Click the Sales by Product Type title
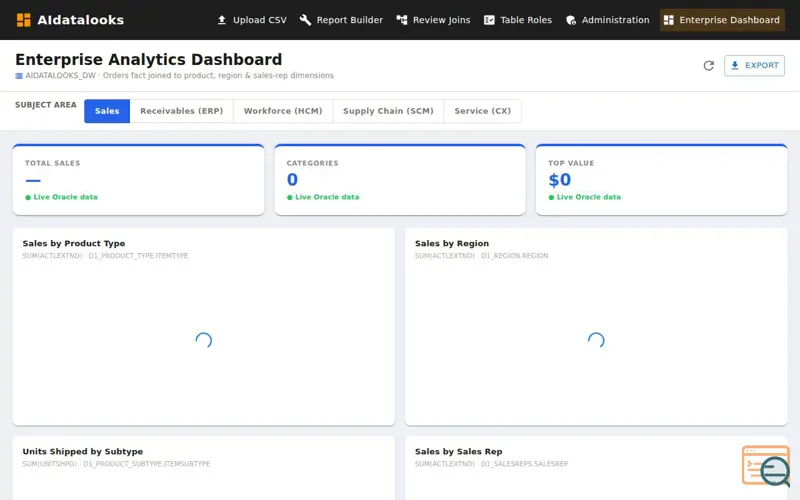The width and height of the screenshot is (800, 500). 73,243
